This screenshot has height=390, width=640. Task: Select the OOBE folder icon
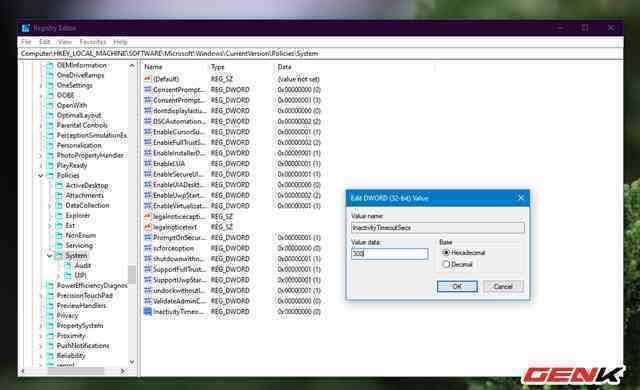(50, 95)
